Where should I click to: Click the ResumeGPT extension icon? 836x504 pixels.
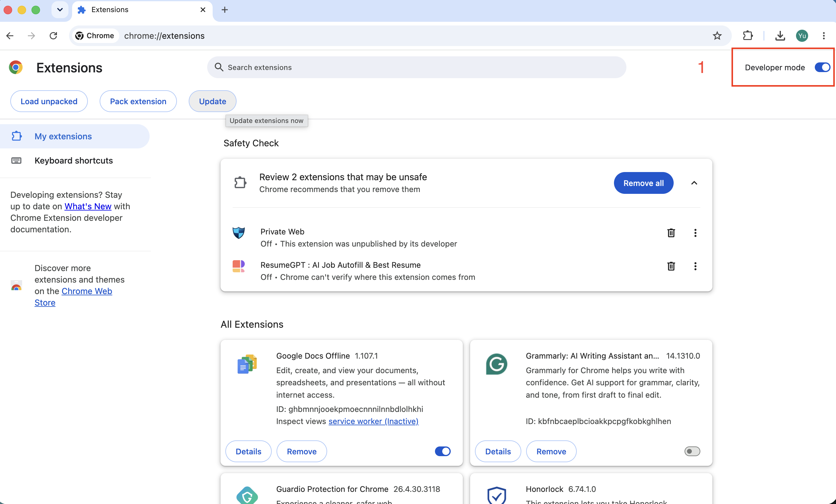(x=238, y=266)
